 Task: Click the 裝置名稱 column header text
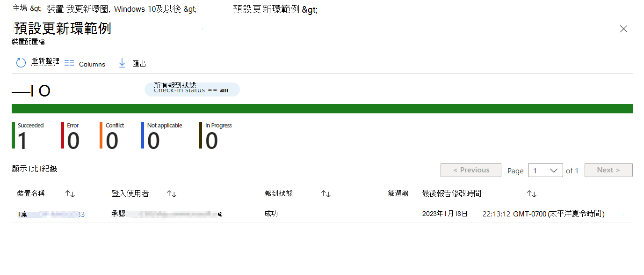31,193
